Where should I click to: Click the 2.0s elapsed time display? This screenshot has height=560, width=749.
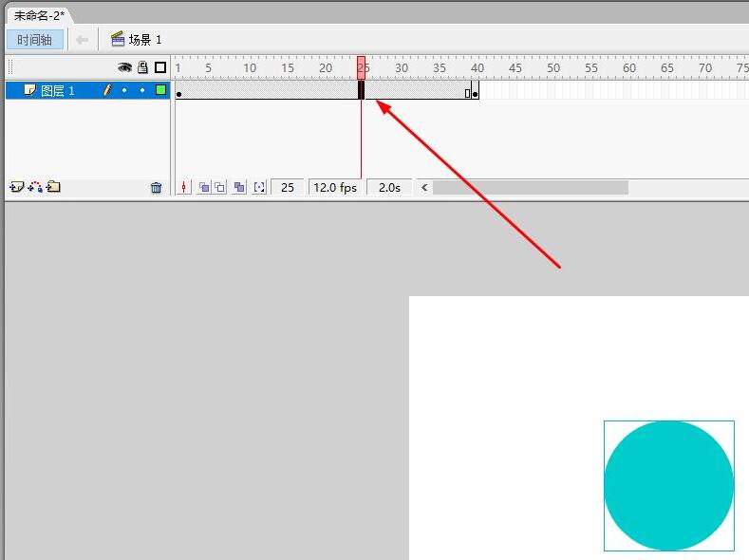click(x=389, y=188)
